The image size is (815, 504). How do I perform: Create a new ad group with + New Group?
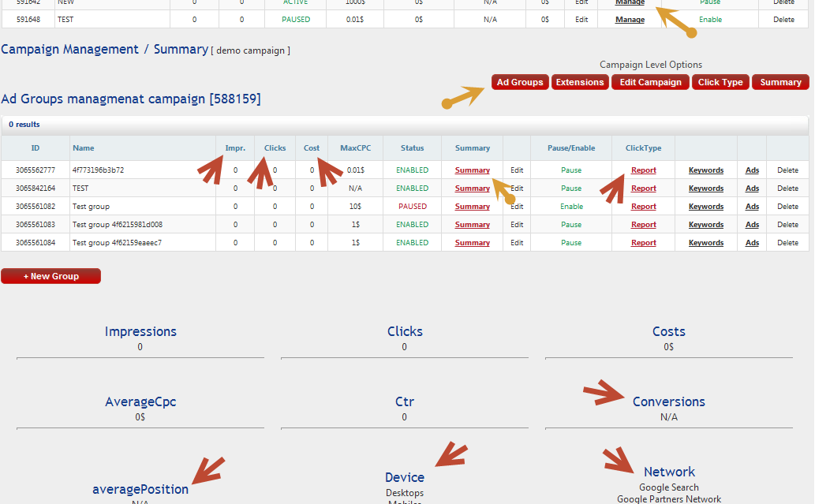click(51, 276)
